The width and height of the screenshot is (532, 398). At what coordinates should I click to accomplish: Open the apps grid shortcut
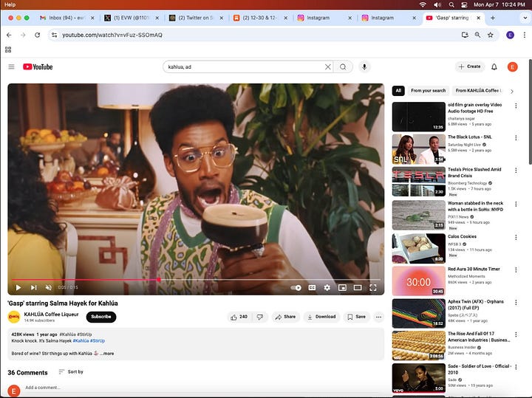pos(8,49)
